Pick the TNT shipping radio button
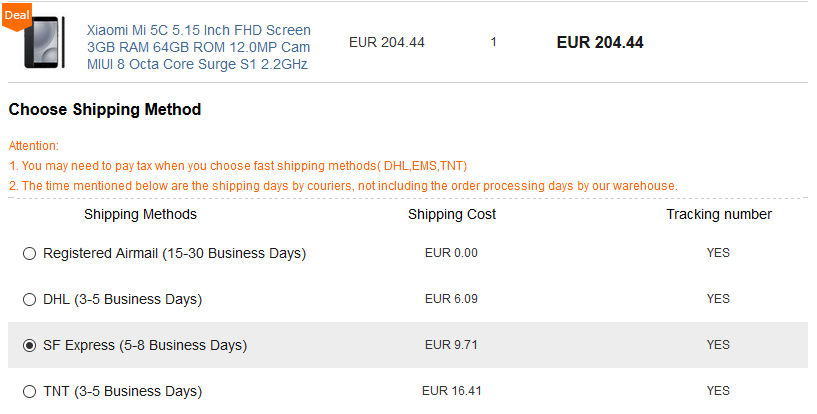The height and width of the screenshot is (414, 817). tap(29, 391)
